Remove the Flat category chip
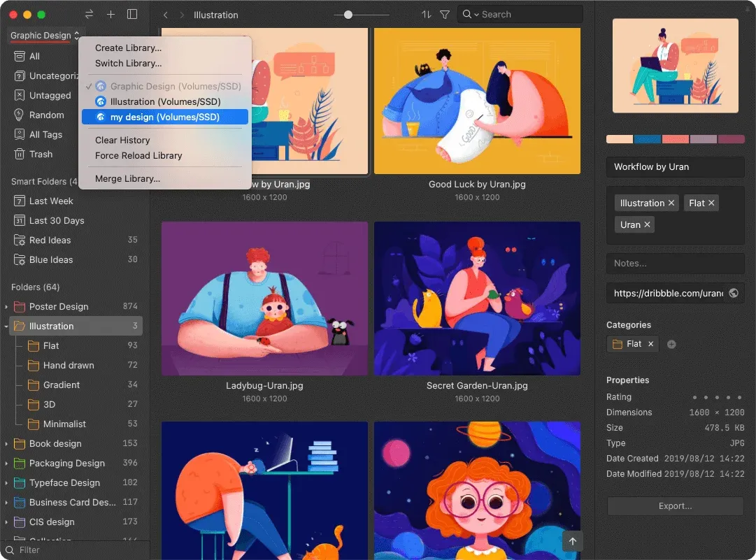Image resolution: width=756 pixels, height=560 pixels. [650, 344]
